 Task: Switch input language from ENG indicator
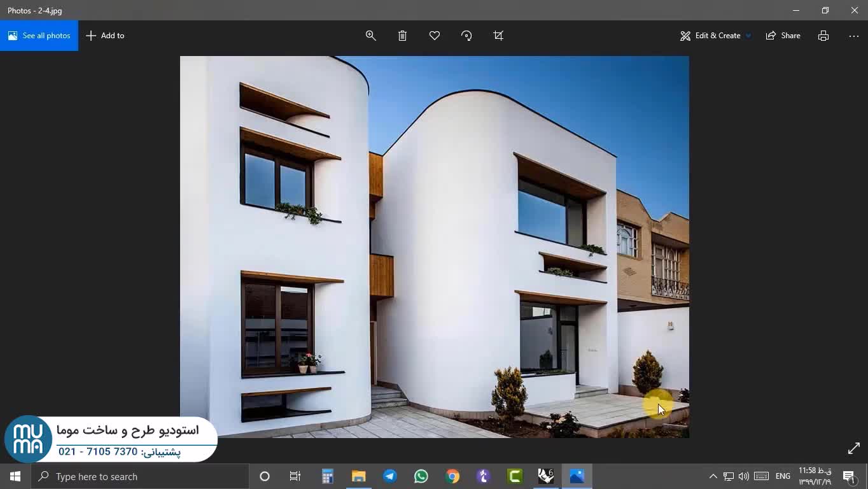coord(783,476)
